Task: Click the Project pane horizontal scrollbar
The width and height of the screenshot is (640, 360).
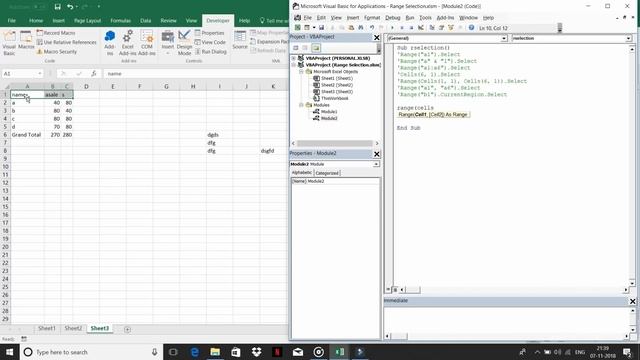Action: tap(335, 143)
